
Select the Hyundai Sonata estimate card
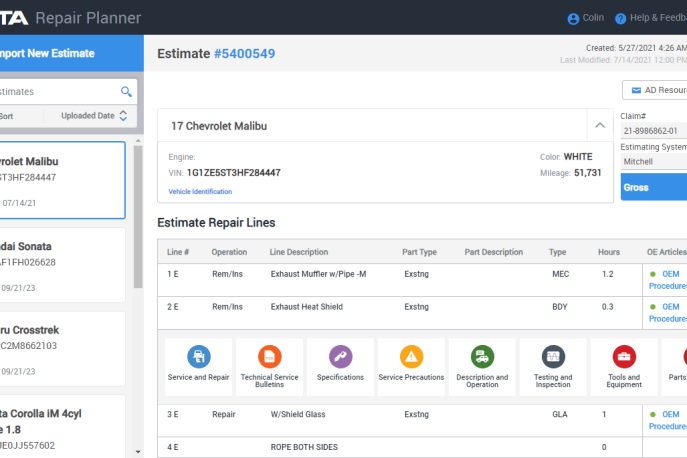tap(62, 263)
